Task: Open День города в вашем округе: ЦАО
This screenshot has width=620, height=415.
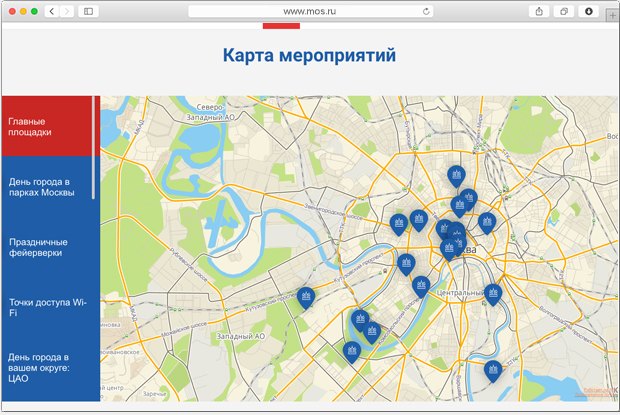Action: tap(47, 367)
